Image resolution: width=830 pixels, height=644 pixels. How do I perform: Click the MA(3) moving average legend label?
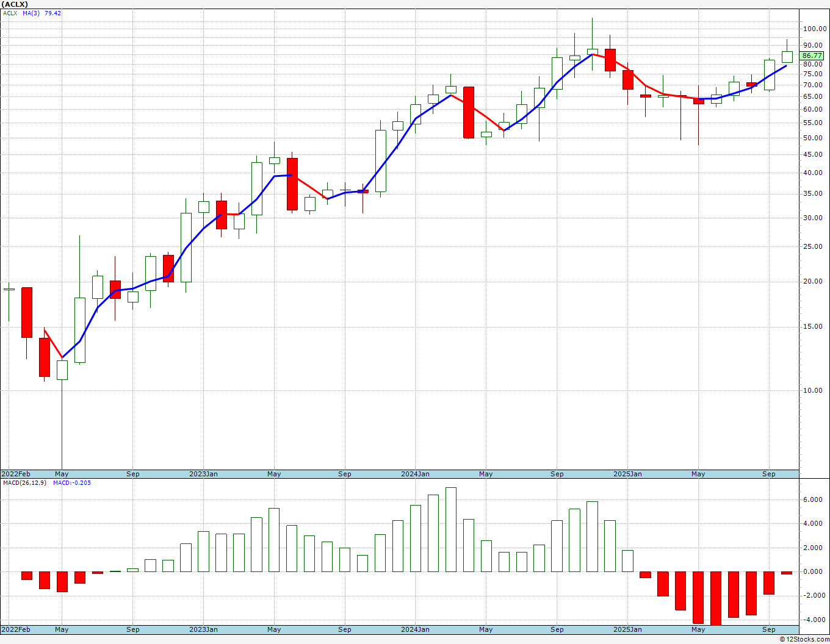pyautogui.click(x=31, y=13)
